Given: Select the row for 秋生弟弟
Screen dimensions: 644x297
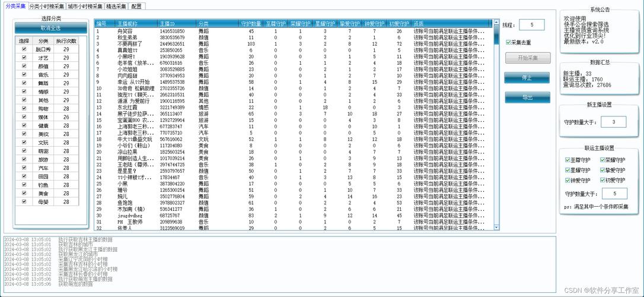Looking at the screenshot, I should (294, 37).
